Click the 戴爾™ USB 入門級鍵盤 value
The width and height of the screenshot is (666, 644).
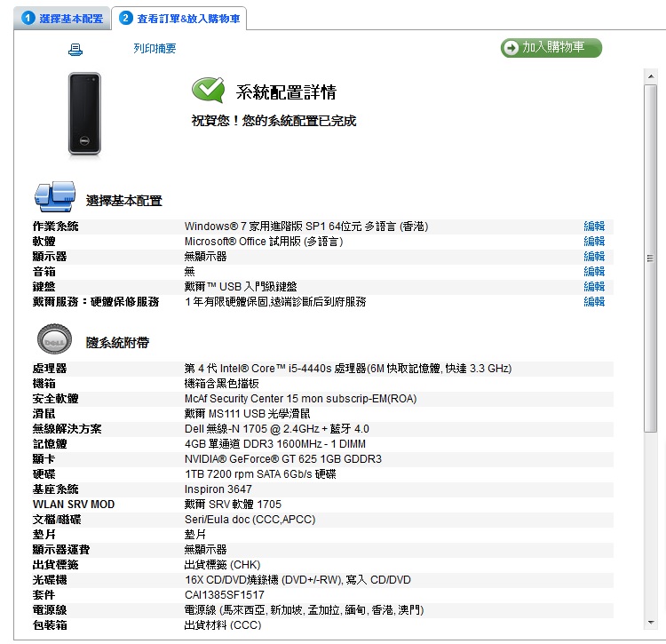pos(241,287)
